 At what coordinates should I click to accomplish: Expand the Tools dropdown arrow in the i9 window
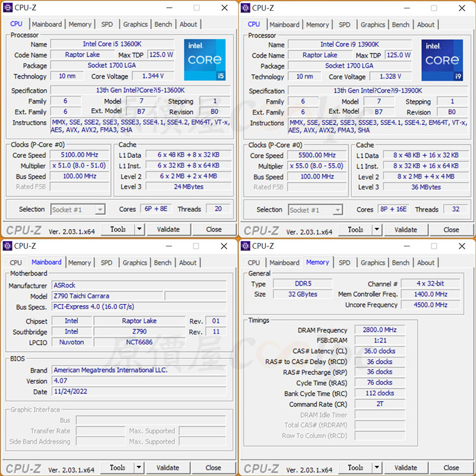377,230
